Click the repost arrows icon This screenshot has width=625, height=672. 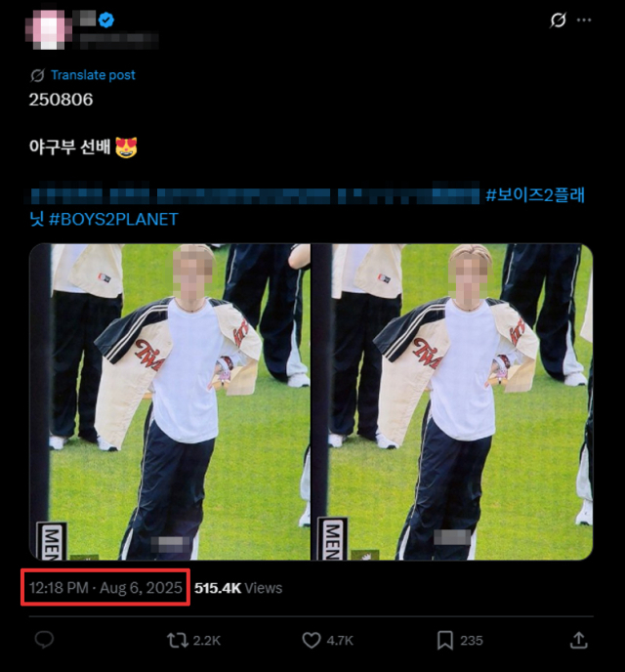(178, 641)
